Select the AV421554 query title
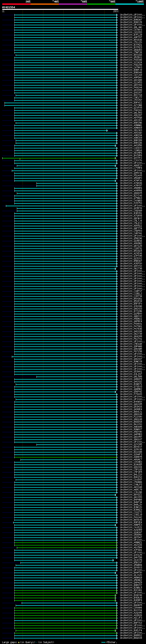The height and width of the screenshot is (644, 146). click(x=8, y=7)
